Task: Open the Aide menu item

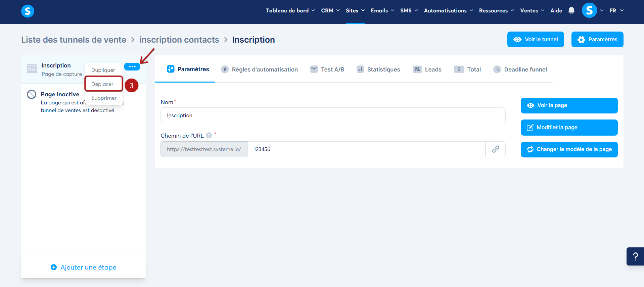Action: click(x=556, y=10)
